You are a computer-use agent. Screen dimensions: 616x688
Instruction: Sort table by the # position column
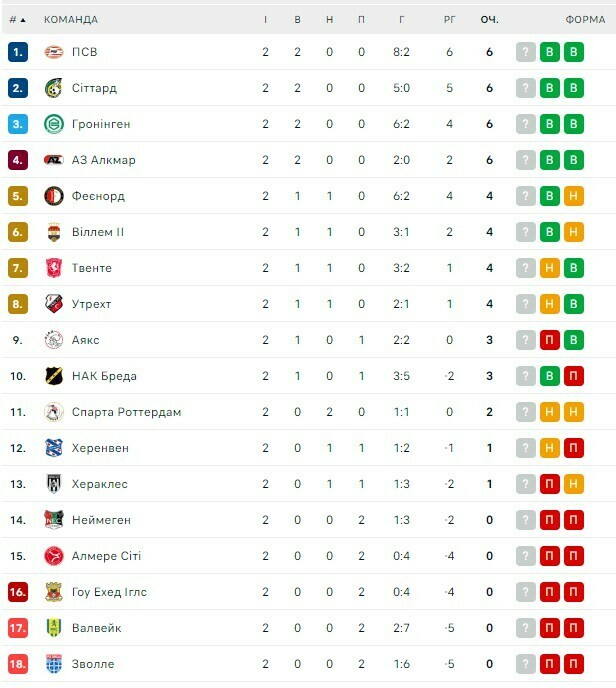pyautogui.click(x=17, y=19)
